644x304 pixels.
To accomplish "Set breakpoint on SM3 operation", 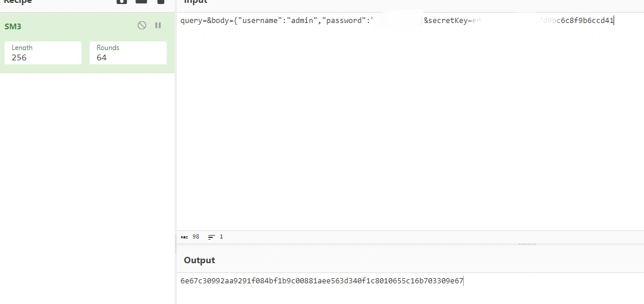I will tap(158, 25).
